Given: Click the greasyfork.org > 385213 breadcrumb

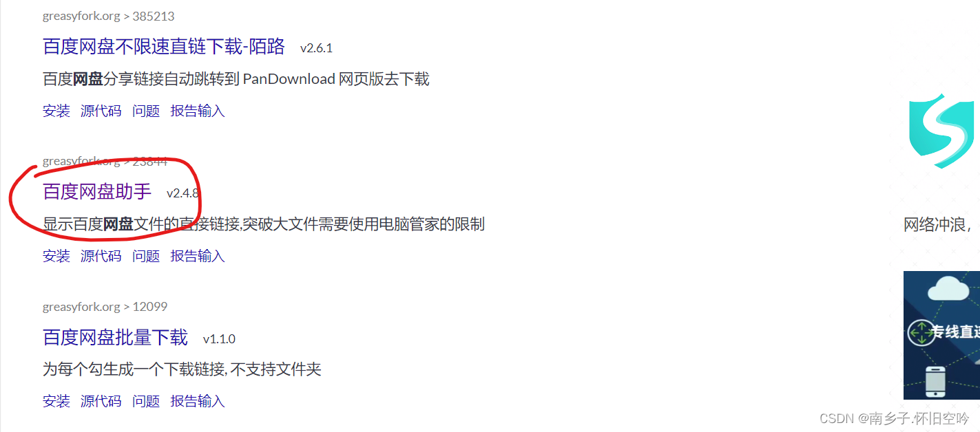Looking at the screenshot, I should click(x=108, y=16).
